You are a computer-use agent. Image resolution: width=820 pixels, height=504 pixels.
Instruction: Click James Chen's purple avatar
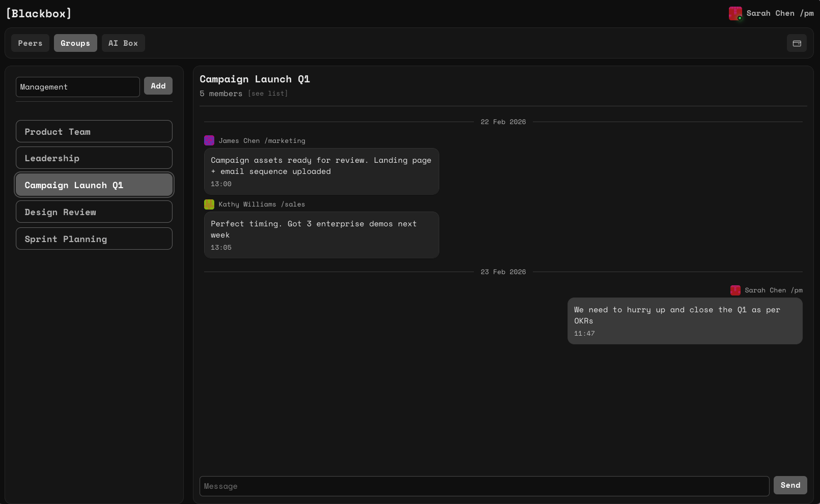click(209, 140)
